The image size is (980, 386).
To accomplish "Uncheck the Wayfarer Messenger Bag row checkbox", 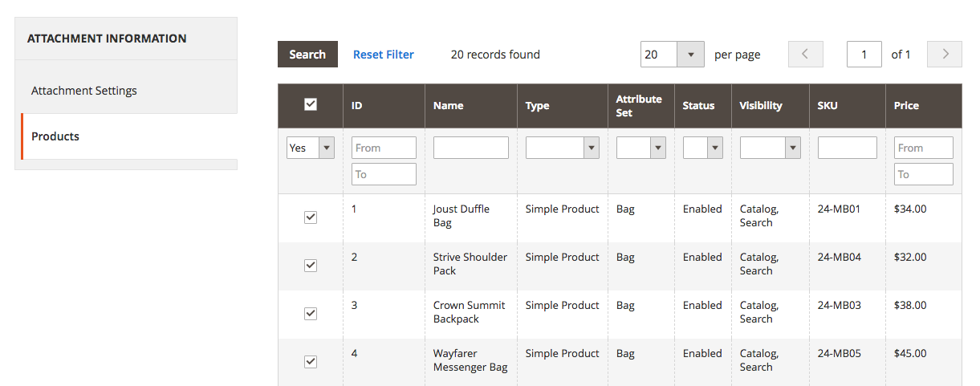I will point(311,362).
